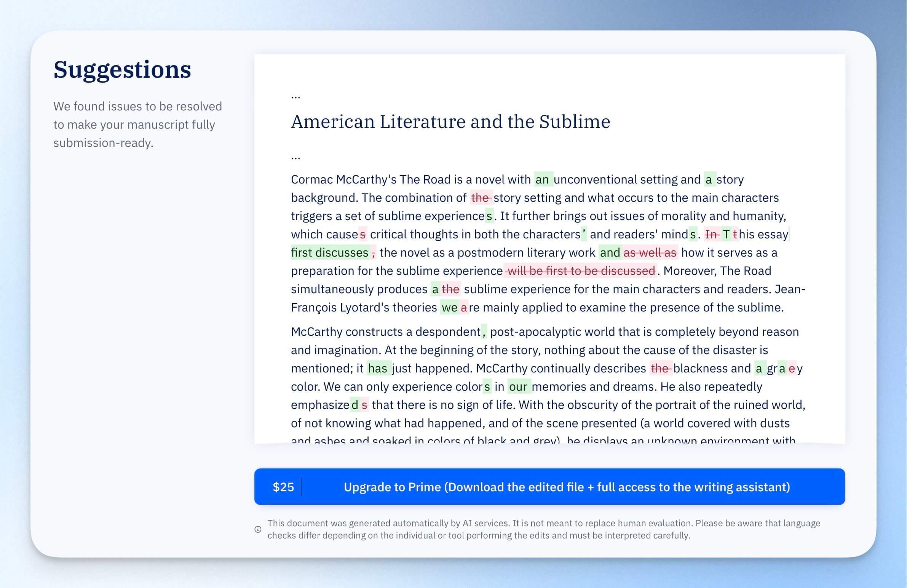This screenshot has height=588, width=907.
Task: Select the inserted word 'an' before unconventional
Action: (543, 179)
